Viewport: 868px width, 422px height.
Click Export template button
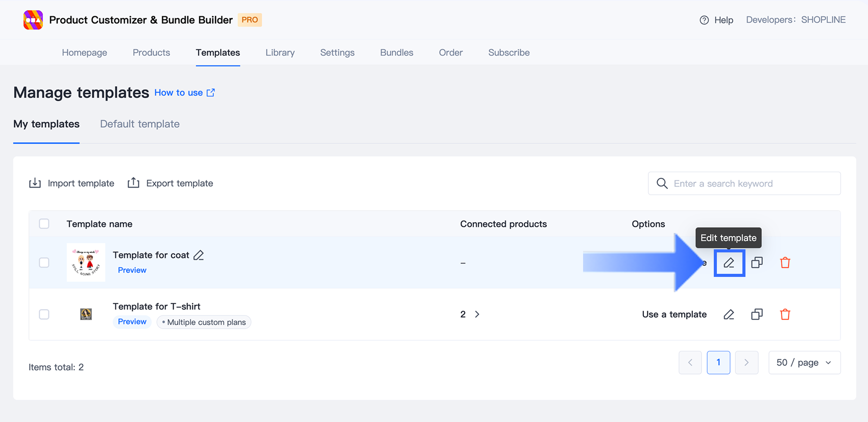170,183
